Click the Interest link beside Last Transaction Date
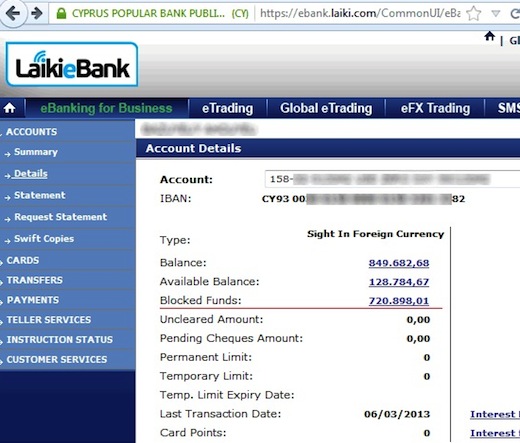This screenshot has height=443, width=520. point(495,414)
